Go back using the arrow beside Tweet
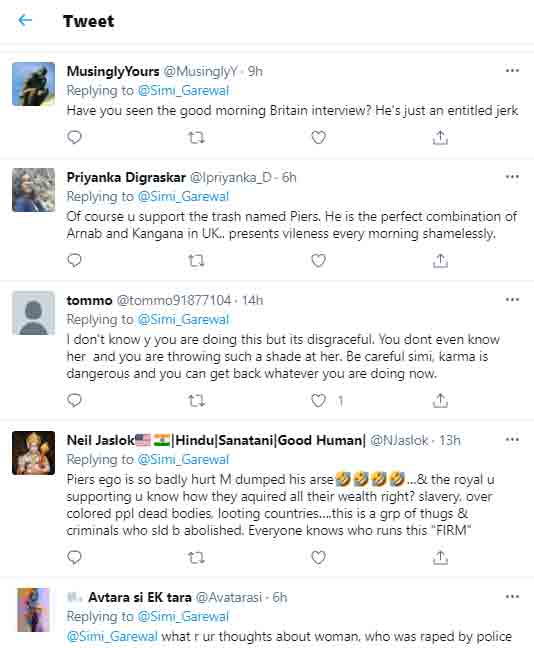The width and height of the screenshot is (534, 648). point(25,20)
